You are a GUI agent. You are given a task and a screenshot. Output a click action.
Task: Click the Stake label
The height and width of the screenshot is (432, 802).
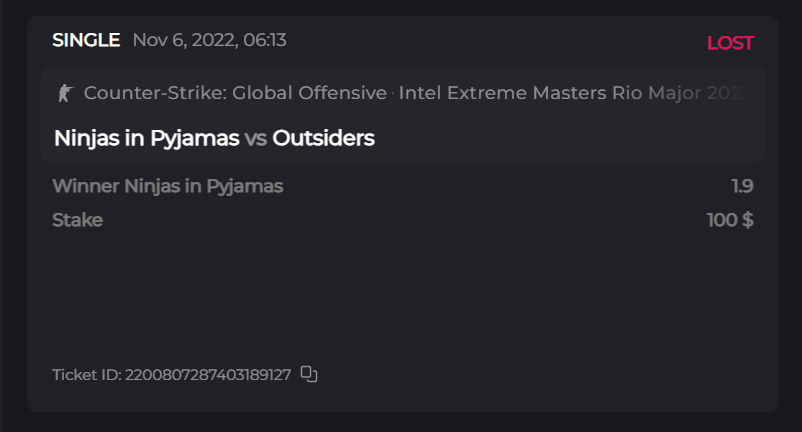[x=77, y=220]
